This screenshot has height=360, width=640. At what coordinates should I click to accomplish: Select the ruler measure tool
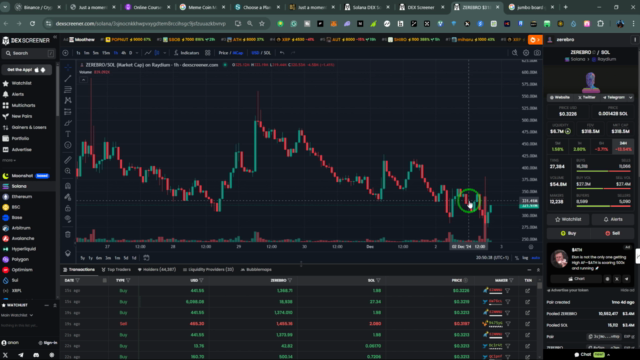point(68,160)
